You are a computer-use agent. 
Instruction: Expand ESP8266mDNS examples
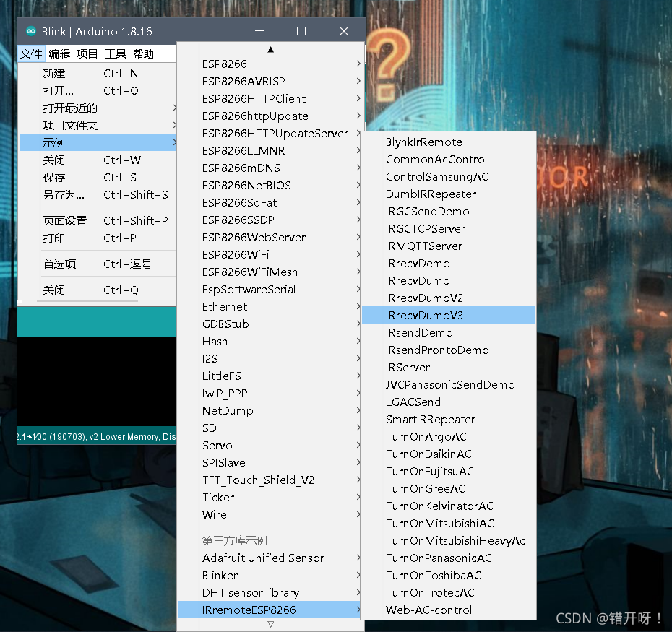(x=270, y=168)
